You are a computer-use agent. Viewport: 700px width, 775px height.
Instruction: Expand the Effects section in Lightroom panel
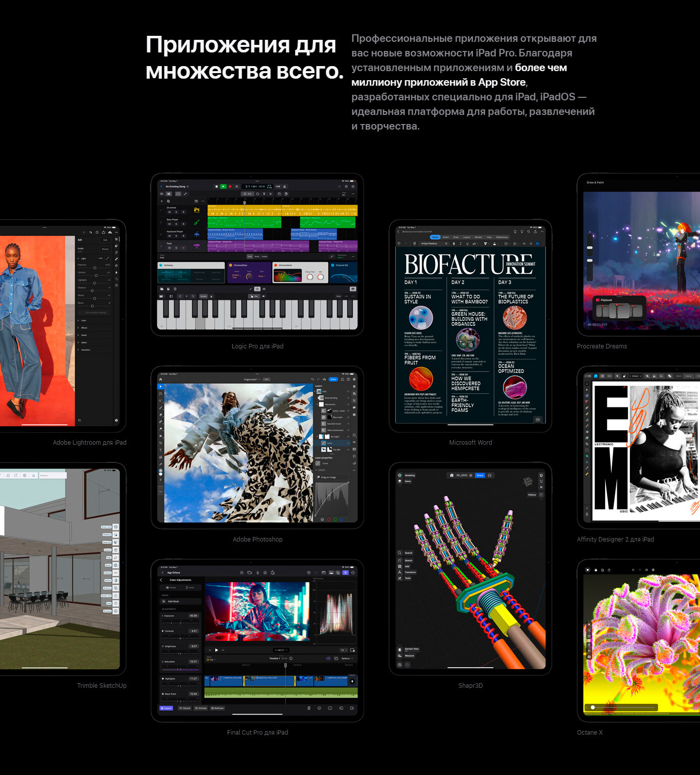[84, 328]
